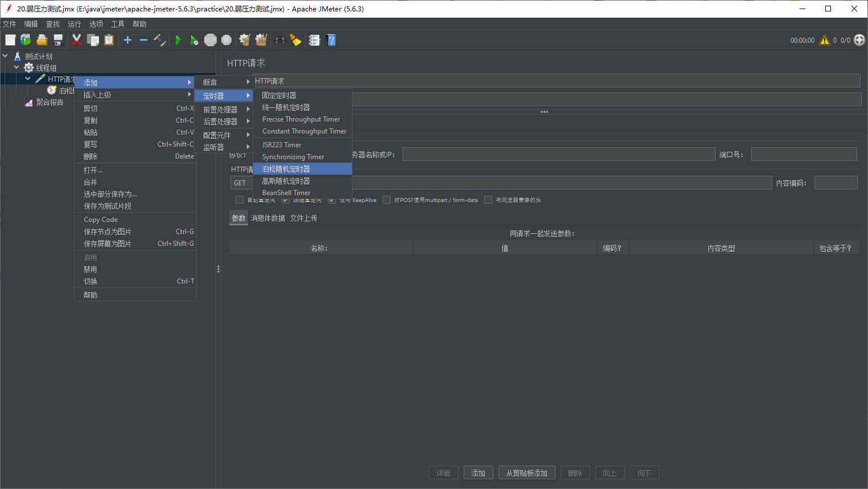Click the Expand all plus icon

[x=128, y=40]
